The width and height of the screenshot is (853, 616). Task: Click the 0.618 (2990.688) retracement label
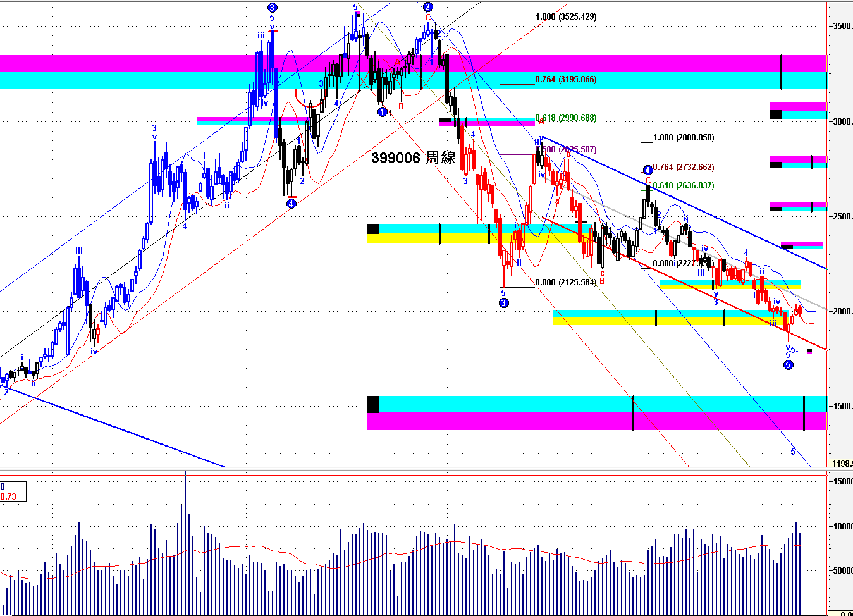point(566,118)
